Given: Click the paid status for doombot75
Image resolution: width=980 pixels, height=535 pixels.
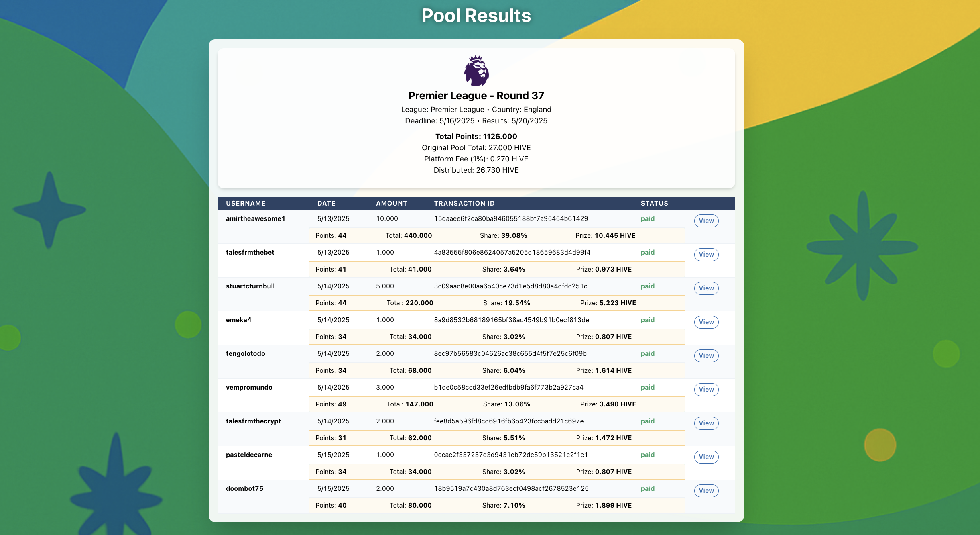Looking at the screenshot, I should [x=648, y=488].
